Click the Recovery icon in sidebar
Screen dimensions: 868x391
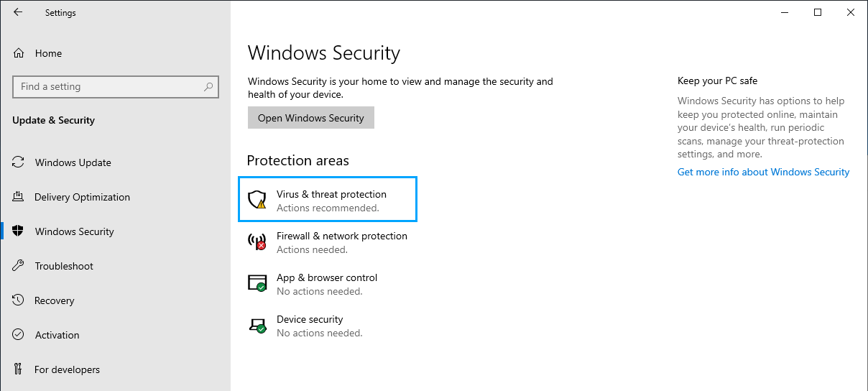click(x=19, y=300)
